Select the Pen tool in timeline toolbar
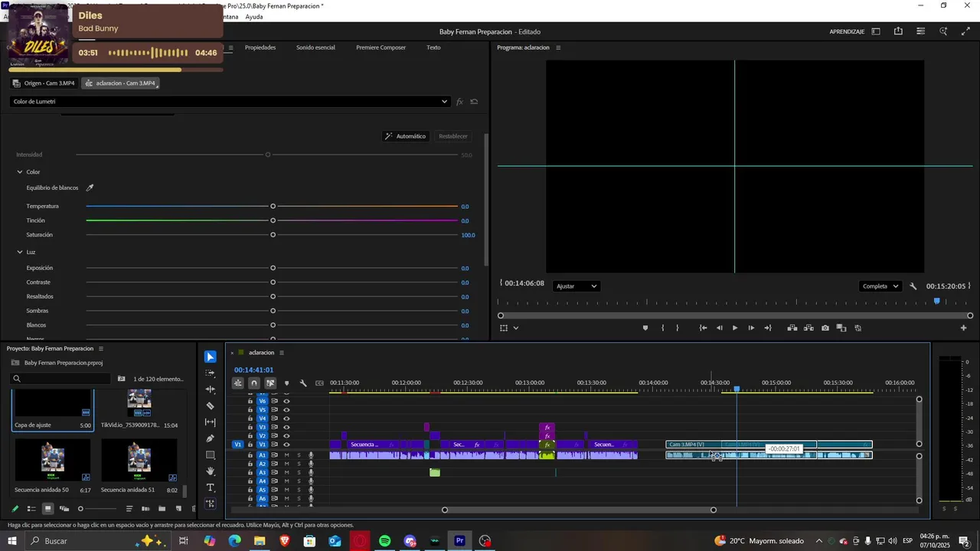Screen dimensions: 980x551 coord(211,439)
